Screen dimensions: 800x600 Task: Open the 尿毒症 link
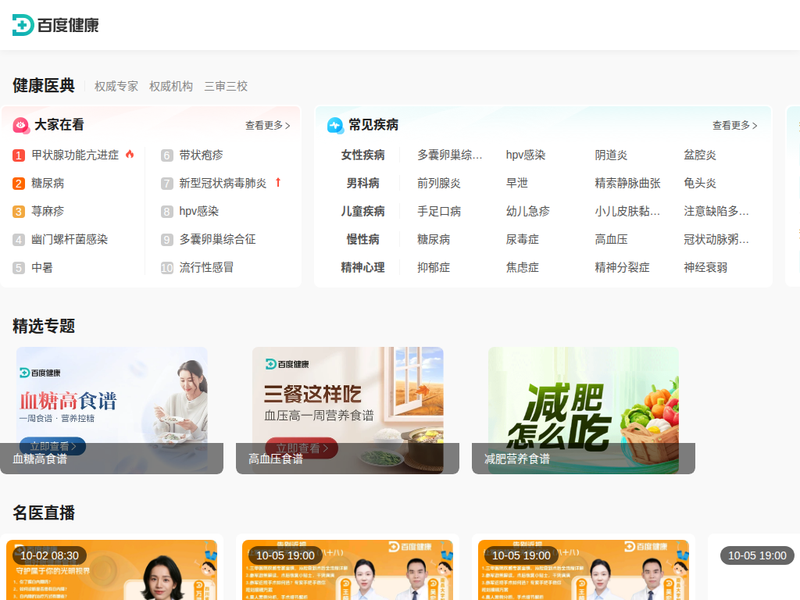(522, 239)
